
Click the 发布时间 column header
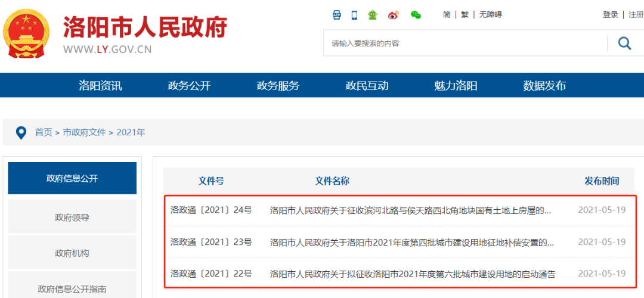pyautogui.click(x=602, y=181)
